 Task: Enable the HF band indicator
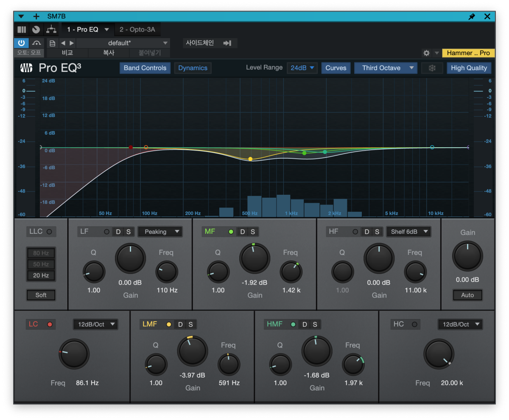(x=355, y=232)
